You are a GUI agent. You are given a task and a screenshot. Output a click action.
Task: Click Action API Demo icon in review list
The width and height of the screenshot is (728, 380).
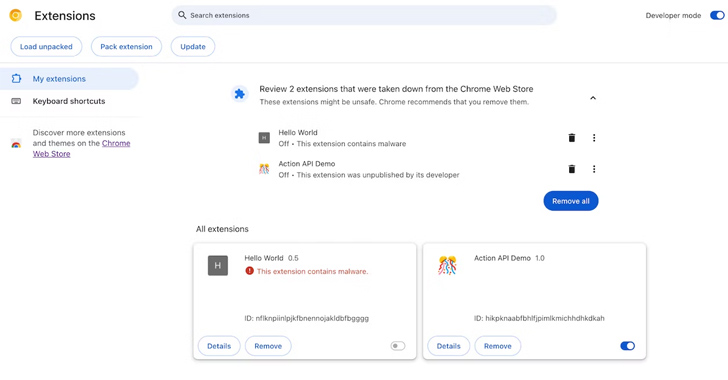pyautogui.click(x=264, y=169)
